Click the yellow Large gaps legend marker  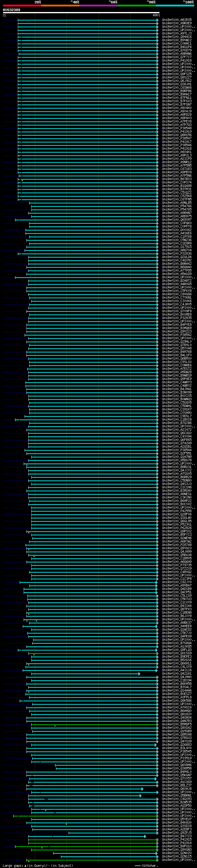(x=25, y=865)
